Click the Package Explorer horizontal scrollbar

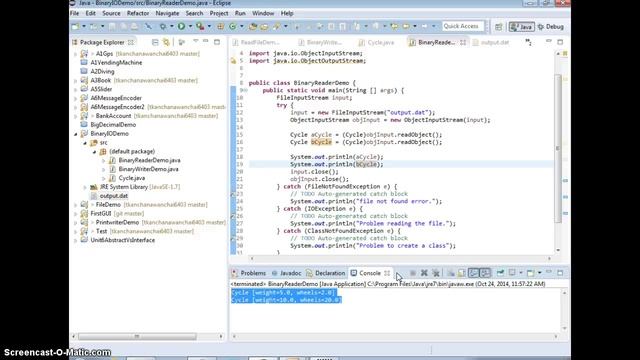tap(137, 337)
